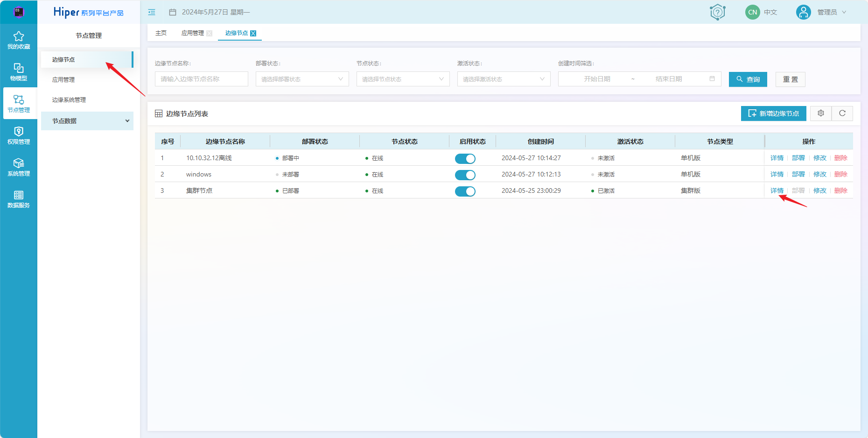Open 数据服务 sidebar icon
Screen dimensions: 868x438
(x=19, y=195)
